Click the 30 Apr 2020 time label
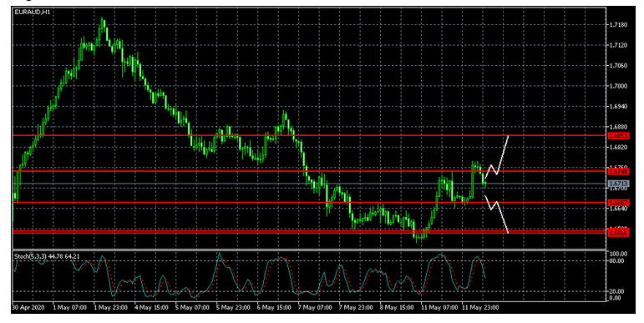The width and height of the screenshot is (644, 323). [x=28, y=307]
